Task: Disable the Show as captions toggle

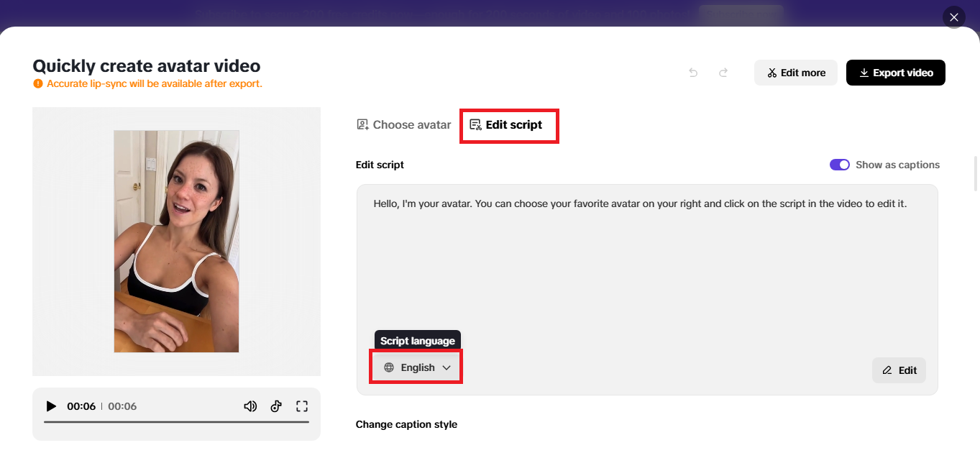Action: pyautogui.click(x=839, y=165)
